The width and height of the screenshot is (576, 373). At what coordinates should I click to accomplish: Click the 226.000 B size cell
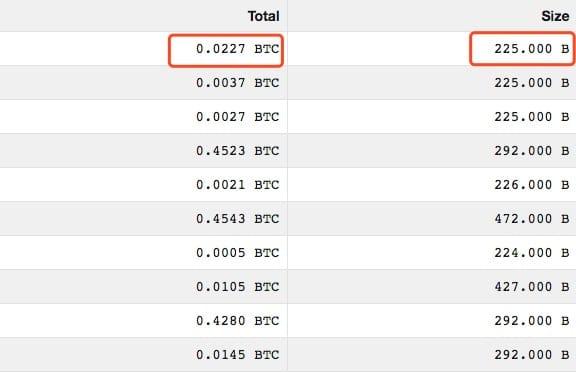(x=532, y=185)
